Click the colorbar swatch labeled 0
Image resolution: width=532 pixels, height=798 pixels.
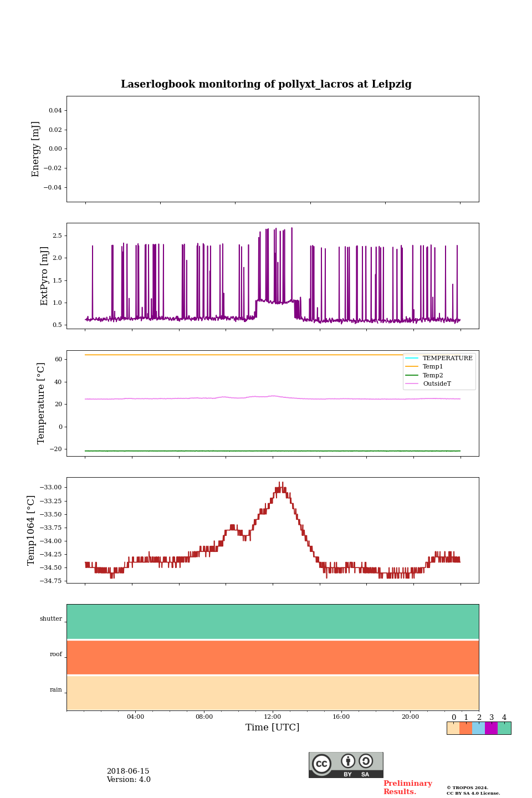(453, 728)
